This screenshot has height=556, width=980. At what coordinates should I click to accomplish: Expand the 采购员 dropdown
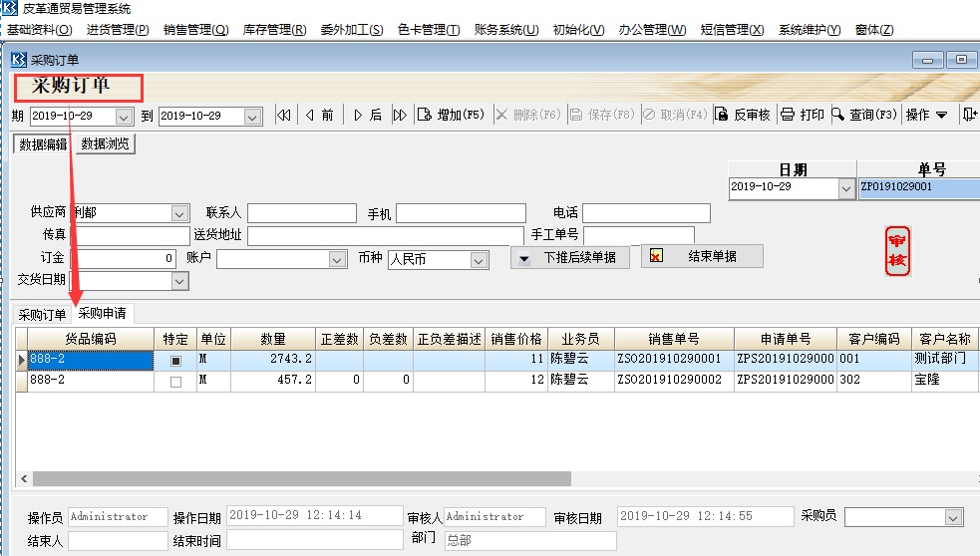click(x=953, y=517)
